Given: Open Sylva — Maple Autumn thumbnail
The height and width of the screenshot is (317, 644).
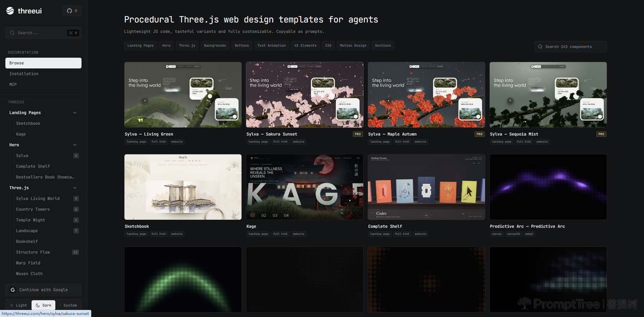Looking at the screenshot, I should pyautogui.click(x=427, y=95).
